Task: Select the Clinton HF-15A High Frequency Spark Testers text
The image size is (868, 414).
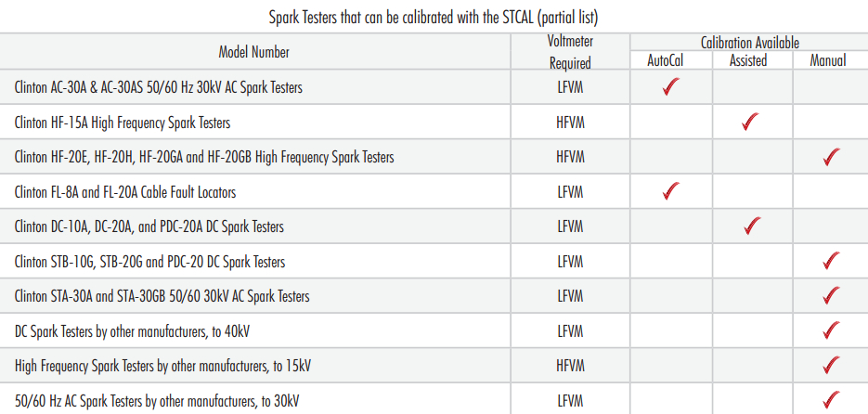Action: tap(123, 123)
